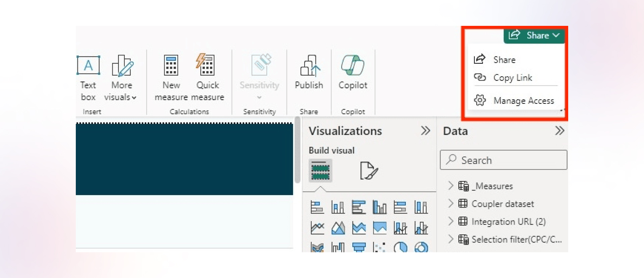Viewport: 644px width, 278px height.
Task: Add a stacked bar chart visual
Action: (x=317, y=207)
